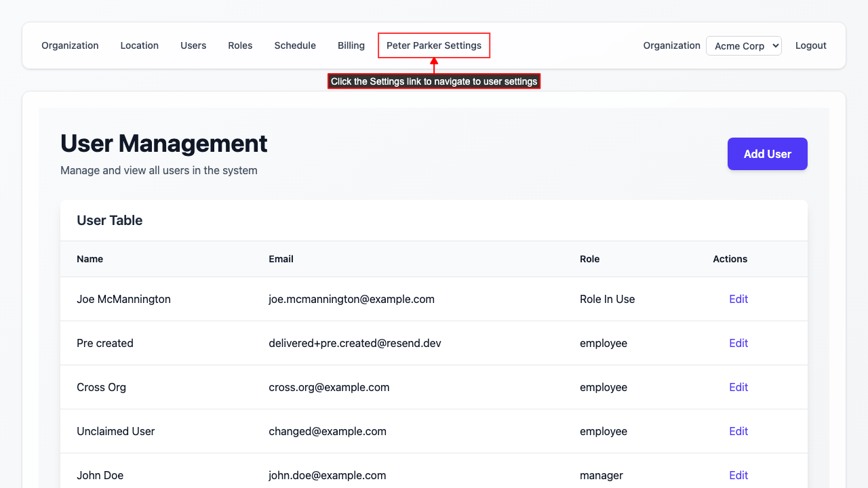Image resolution: width=868 pixels, height=488 pixels.
Task: Click the Peter Parker Settings link
Action: 434,45
